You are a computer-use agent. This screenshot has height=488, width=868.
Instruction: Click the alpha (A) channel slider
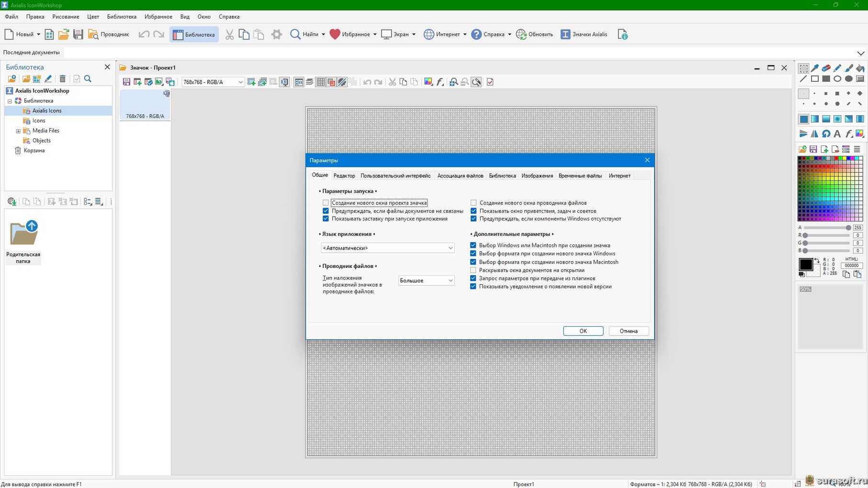coord(827,228)
